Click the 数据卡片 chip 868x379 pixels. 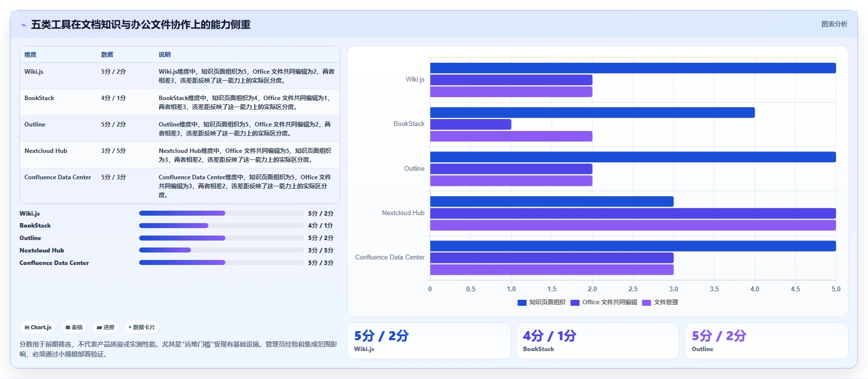tap(142, 327)
